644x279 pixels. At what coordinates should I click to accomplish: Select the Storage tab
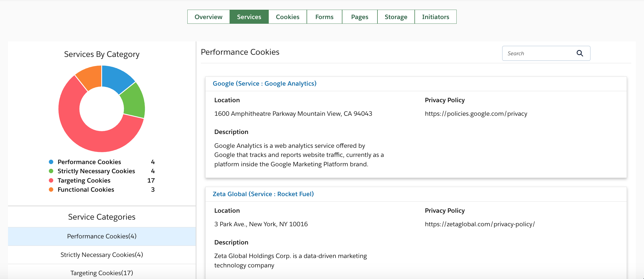tap(396, 17)
